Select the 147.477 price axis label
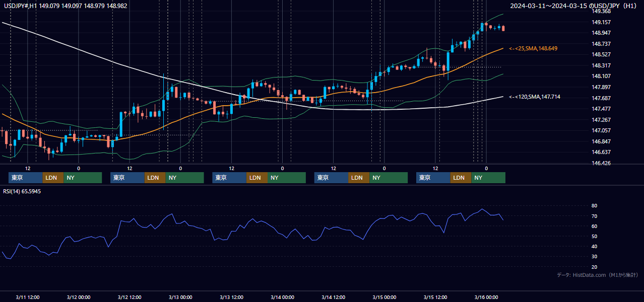Screen dimensions: 644x302 coord(601,109)
